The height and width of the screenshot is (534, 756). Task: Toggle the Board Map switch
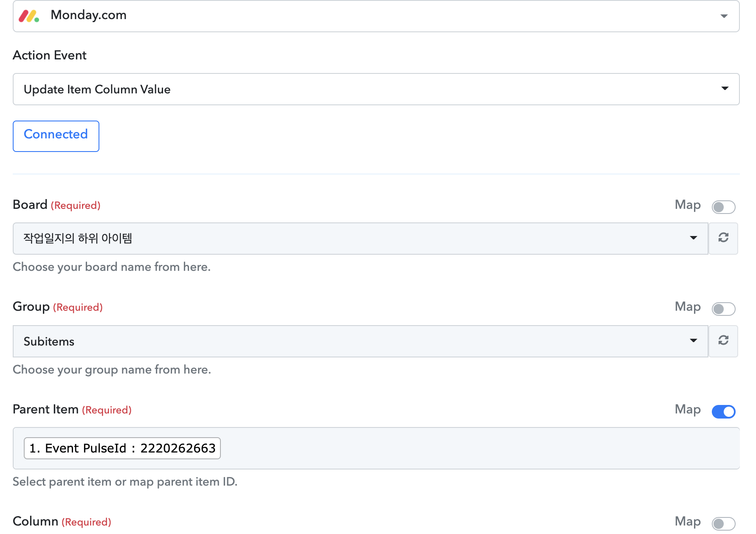pyautogui.click(x=723, y=207)
